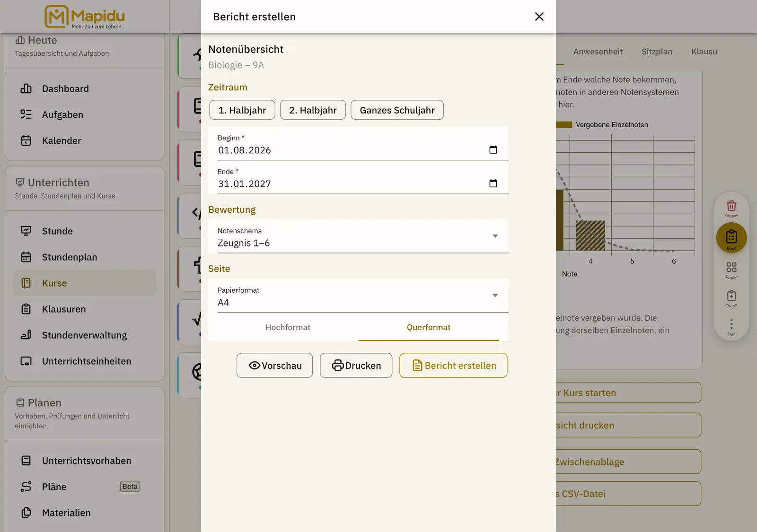Open Unterrichtsvorhaben in the sidebar
The height and width of the screenshot is (532, 757).
tap(85, 461)
